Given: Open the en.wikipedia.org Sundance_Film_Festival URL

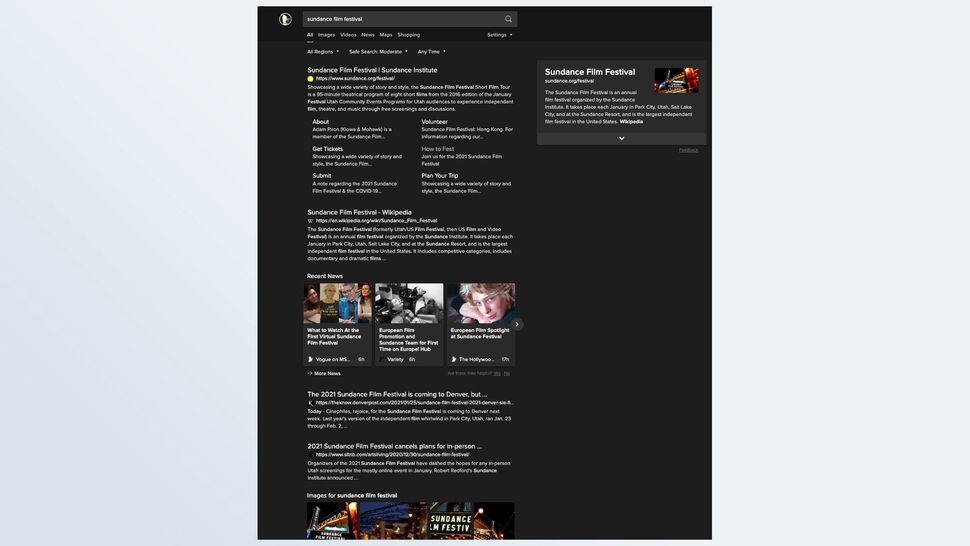Looking at the screenshot, I should pyautogui.click(x=376, y=221).
